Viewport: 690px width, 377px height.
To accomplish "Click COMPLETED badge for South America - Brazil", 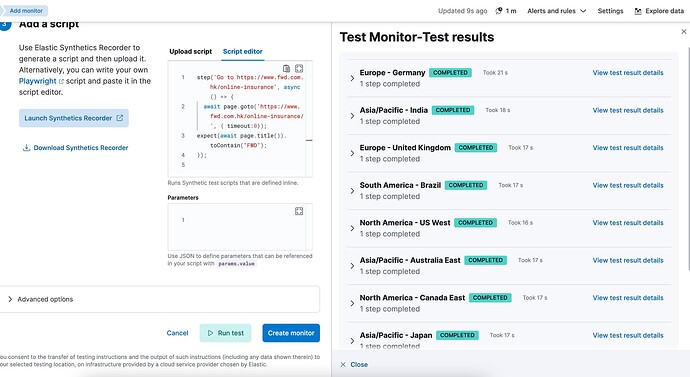I will click(466, 185).
